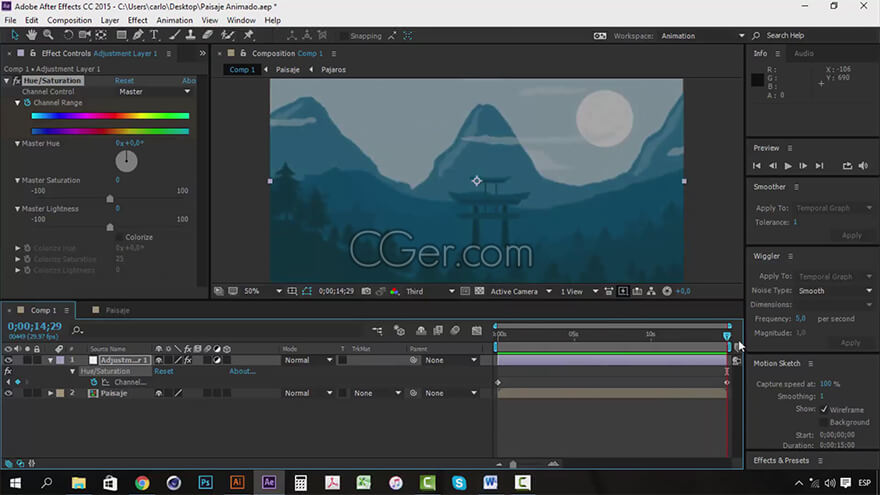
Task: Jump to last frame in Preview
Action: pos(819,166)
